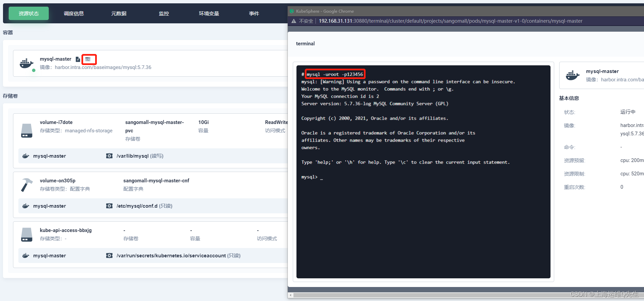644x301 pixels.
Task: Click the 容器 section heading
Action: (8, 32)
